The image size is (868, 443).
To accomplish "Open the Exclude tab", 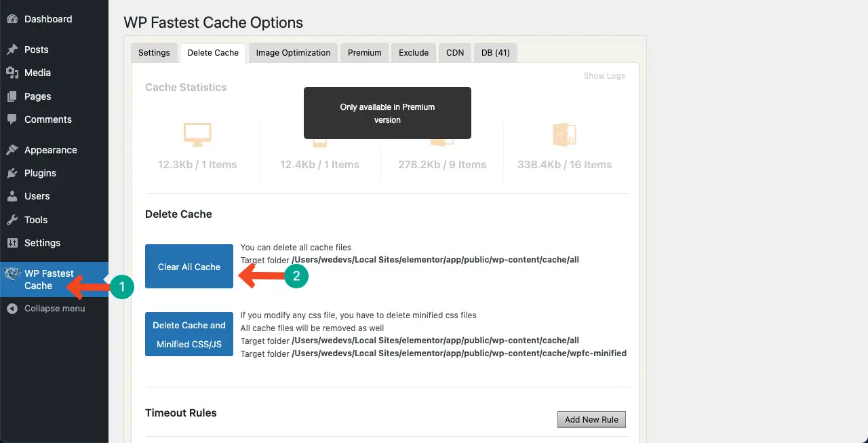I will pyautogui.click(x=414, y=53).
